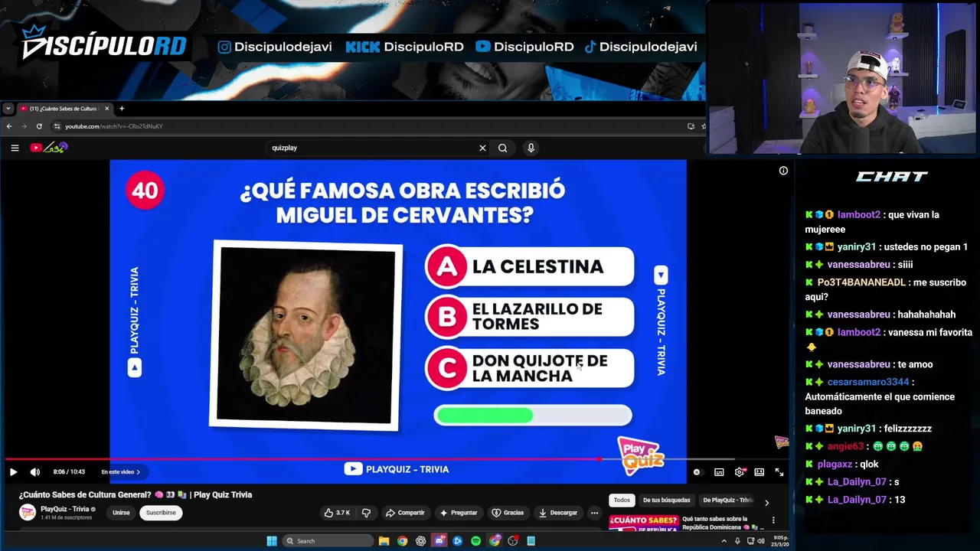Open the PlayQuiz - Trivia channel name

pos(65,509)
